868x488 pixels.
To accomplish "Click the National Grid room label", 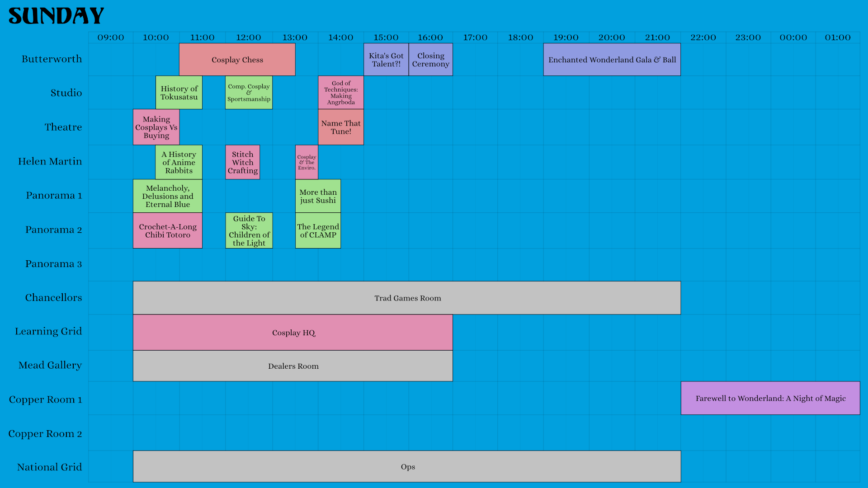I will (50, 467).
